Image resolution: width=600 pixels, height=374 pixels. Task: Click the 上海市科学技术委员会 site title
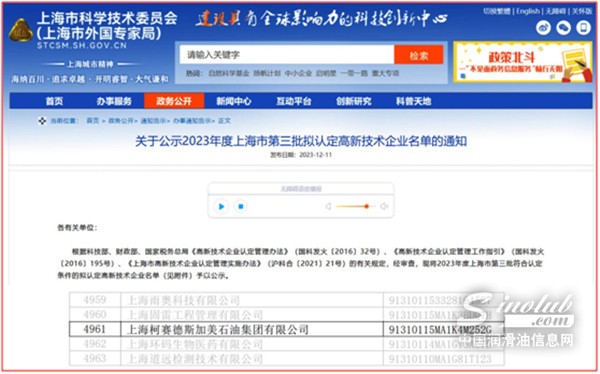pyautogui.click(x=107, y=18)
